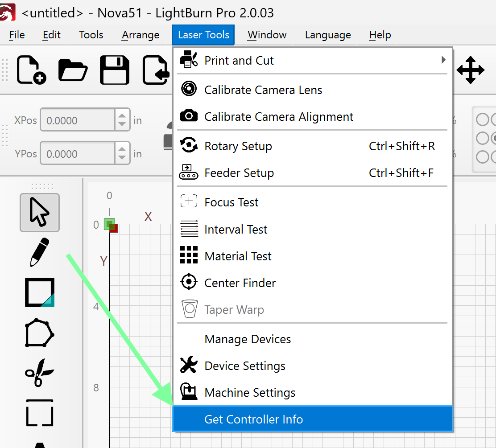This screenshot has height=448, width=496.
Task: Open the Window menu
Action: [267, 35]
